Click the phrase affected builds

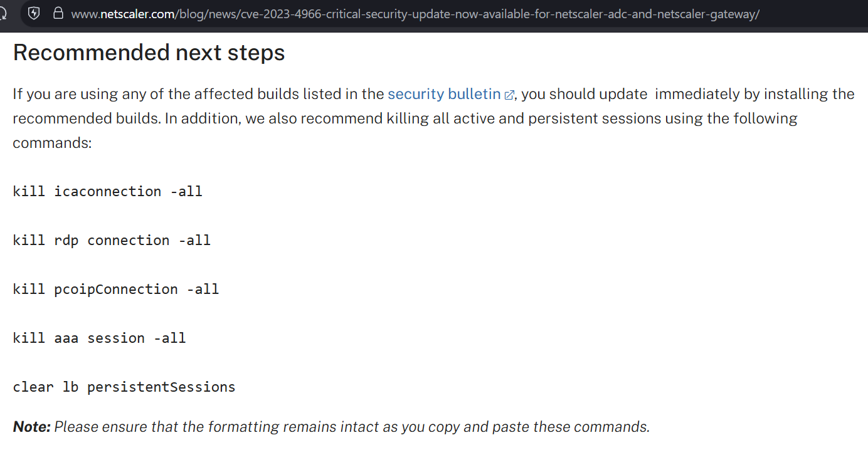pyautogui.click(x=240, y=94)
